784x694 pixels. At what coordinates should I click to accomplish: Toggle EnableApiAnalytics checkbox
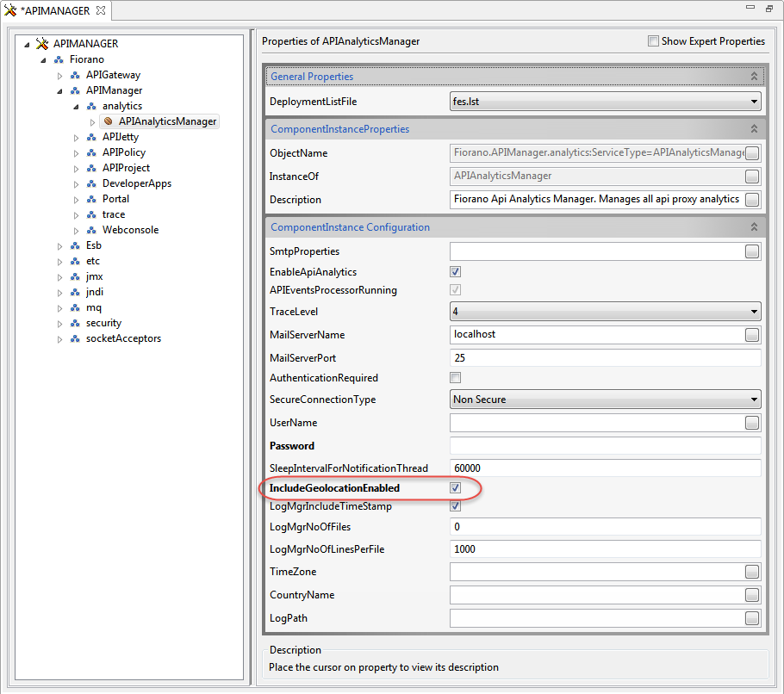(x=455, y=272)
